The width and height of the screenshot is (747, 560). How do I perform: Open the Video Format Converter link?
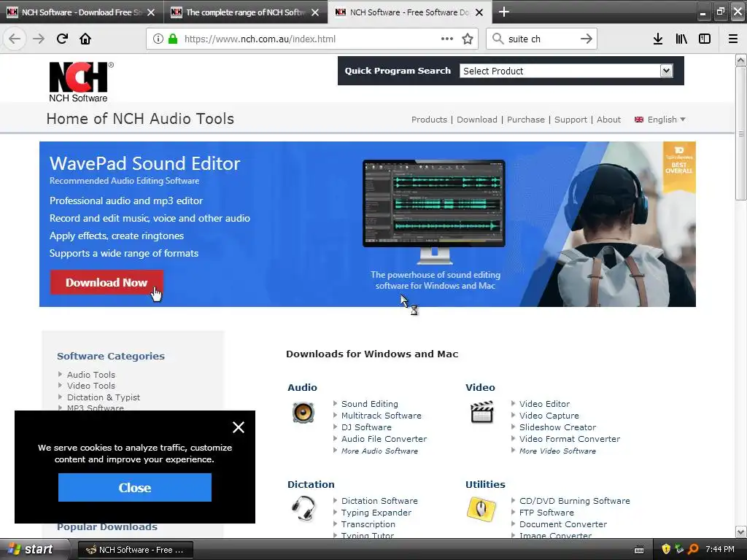[x=569, y=439]
